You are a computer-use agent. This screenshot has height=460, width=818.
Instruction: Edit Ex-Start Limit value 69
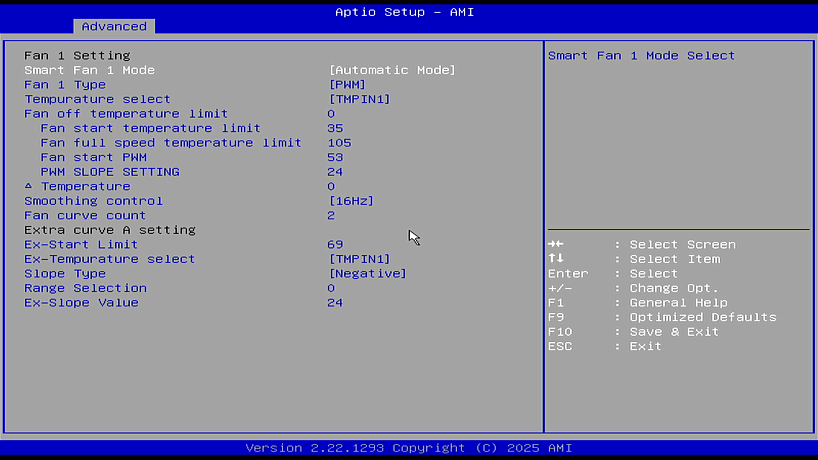click(335, 245)
